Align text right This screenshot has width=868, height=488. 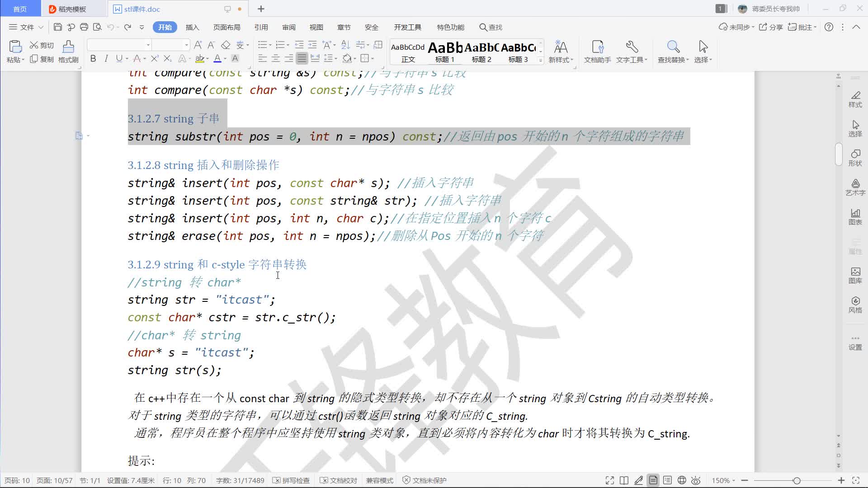[x=288, y=58]
